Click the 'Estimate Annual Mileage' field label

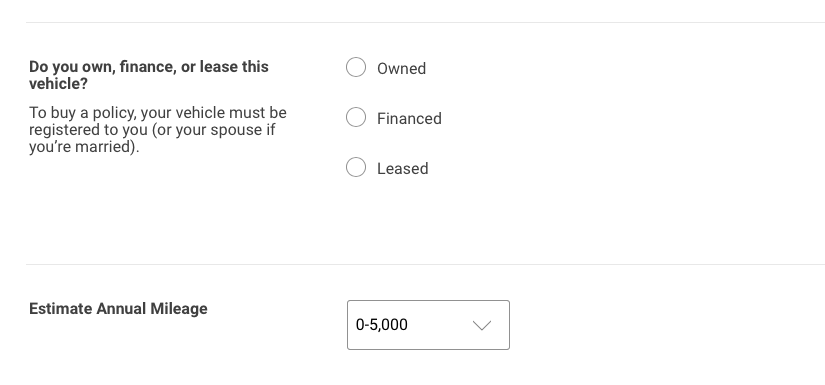coord(118,309)
